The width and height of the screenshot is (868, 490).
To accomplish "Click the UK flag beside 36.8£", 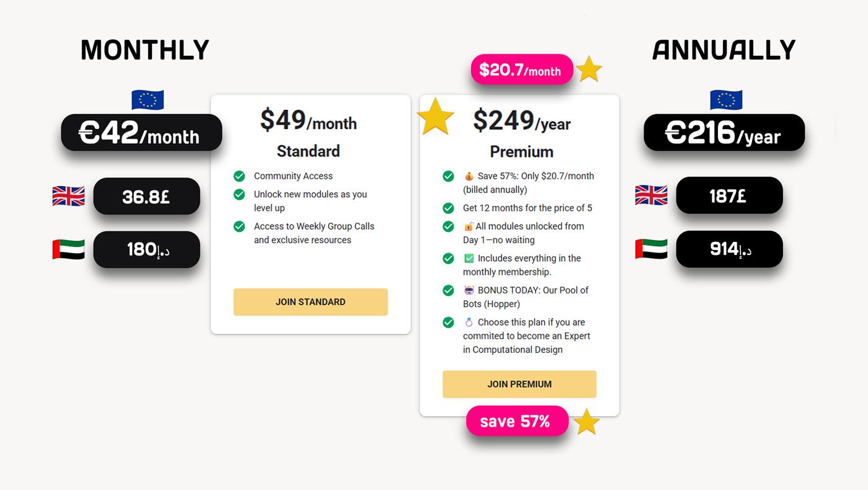I will pos(68,197).
